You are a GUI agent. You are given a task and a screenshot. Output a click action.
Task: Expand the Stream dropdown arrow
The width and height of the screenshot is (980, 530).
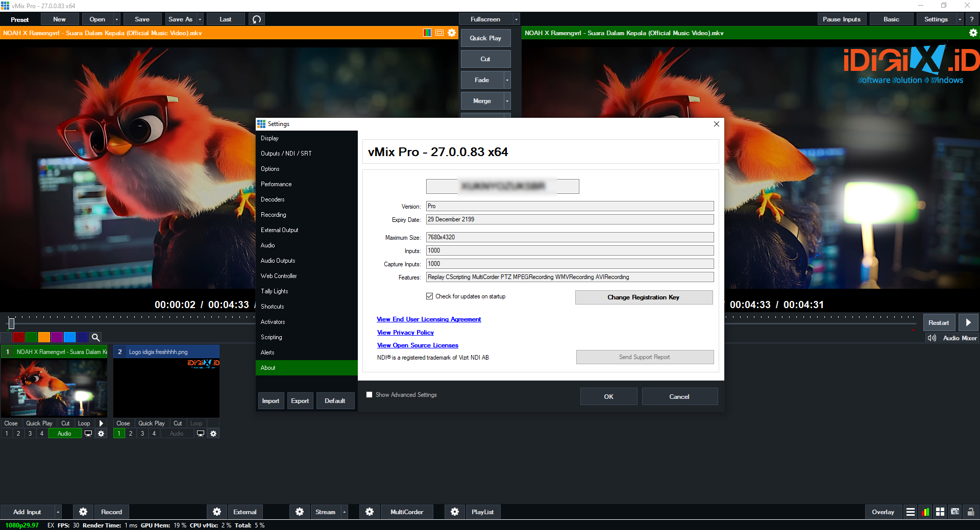(344, 512)
